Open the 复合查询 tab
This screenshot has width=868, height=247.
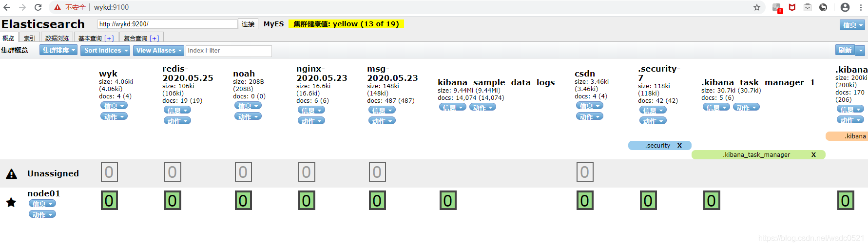point(141,38)
